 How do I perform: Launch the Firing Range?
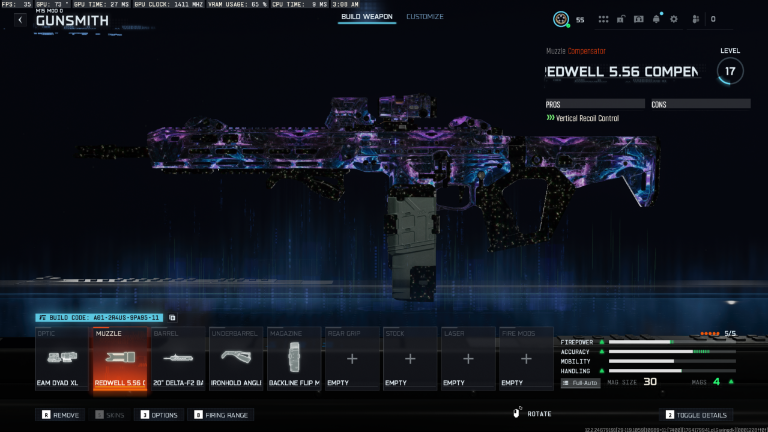[221, 415]
